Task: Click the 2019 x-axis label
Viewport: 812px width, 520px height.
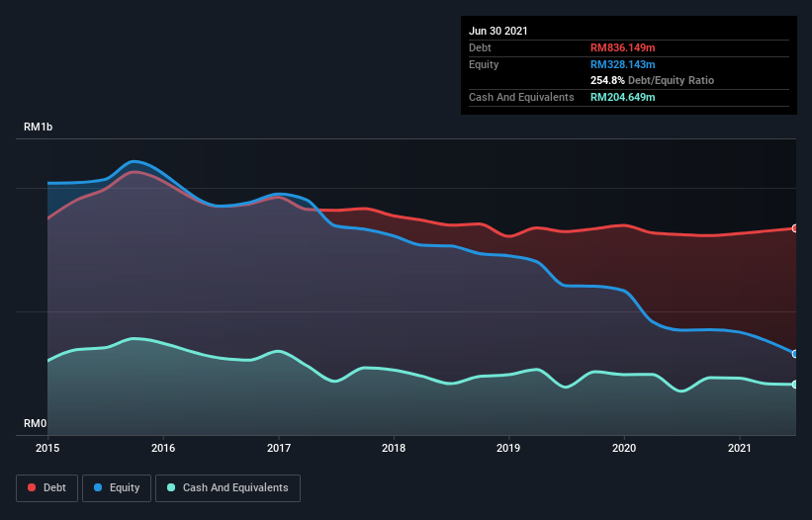Action: pyautogui.click(x=508, y=448)
